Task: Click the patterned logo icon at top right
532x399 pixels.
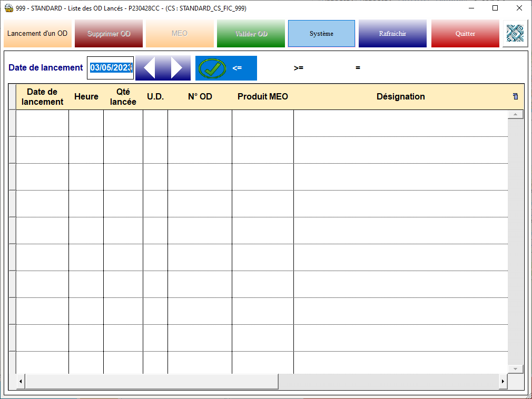Action: pyautogui.click(x=515, y=34)
